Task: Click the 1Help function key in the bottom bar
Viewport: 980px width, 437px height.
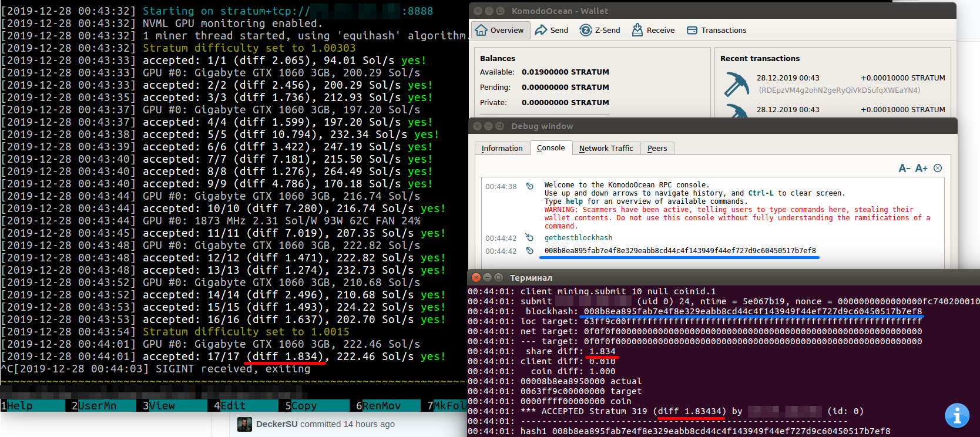Action: [32, 405]
